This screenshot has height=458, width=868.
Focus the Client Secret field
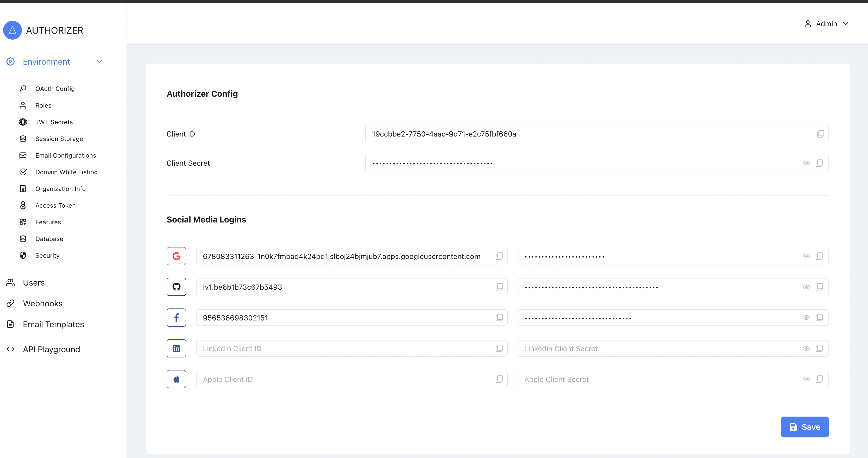pyautogui.click(x=597, y=163)
